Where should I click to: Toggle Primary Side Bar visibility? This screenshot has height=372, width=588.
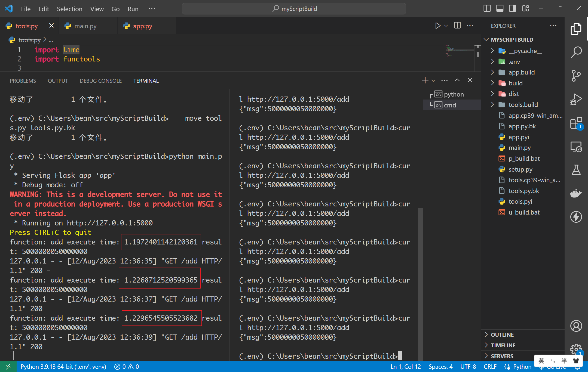point(487,8)
